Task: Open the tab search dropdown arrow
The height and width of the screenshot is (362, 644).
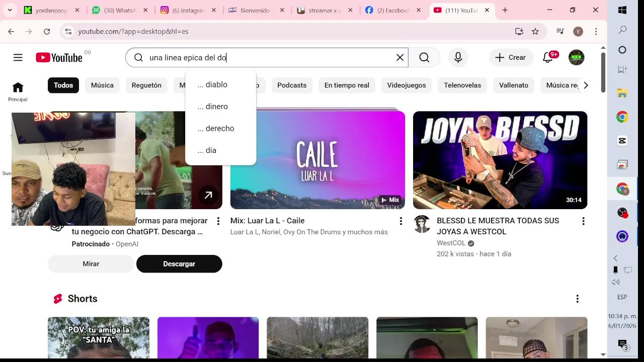Action: pyautogui.click(x=10, y=10)
